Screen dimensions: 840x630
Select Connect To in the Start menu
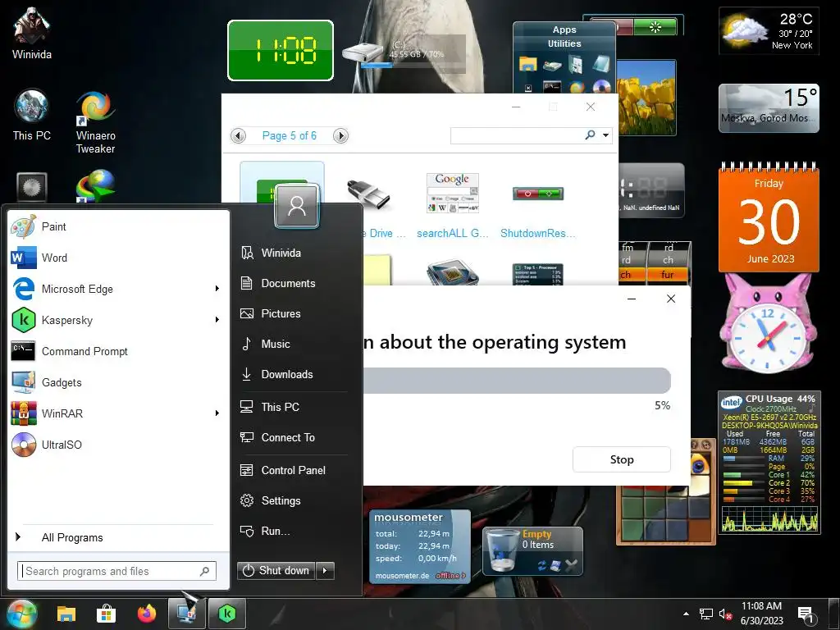pyautogui.click(x=288, y=438)
